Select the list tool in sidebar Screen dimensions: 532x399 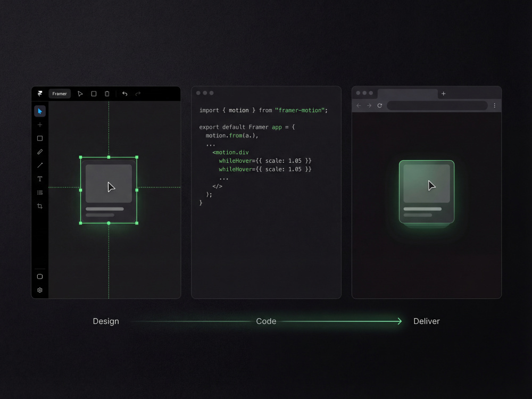40,193
